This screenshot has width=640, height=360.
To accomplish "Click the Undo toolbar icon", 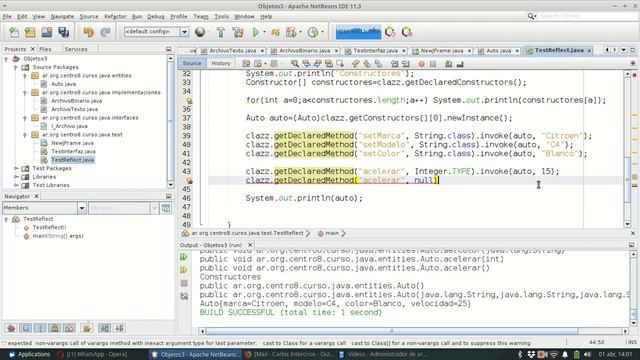I will point(88,32).
